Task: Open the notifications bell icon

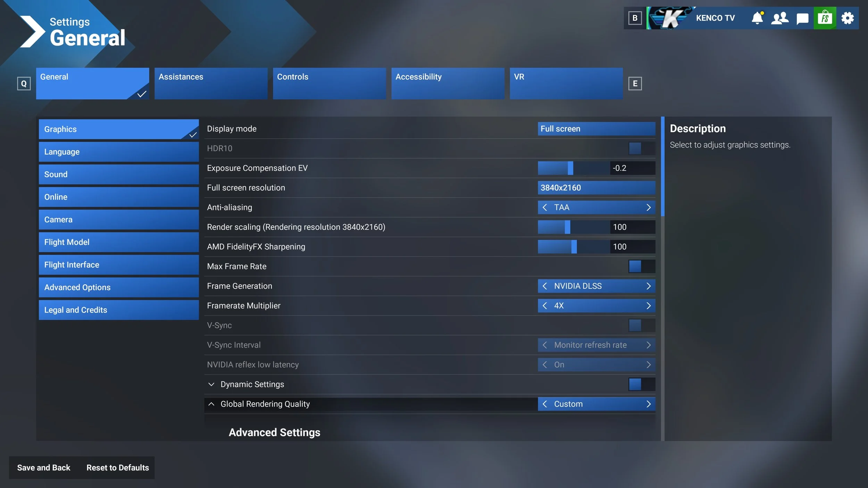Action: pyautogui.click(x=757, y=18)
